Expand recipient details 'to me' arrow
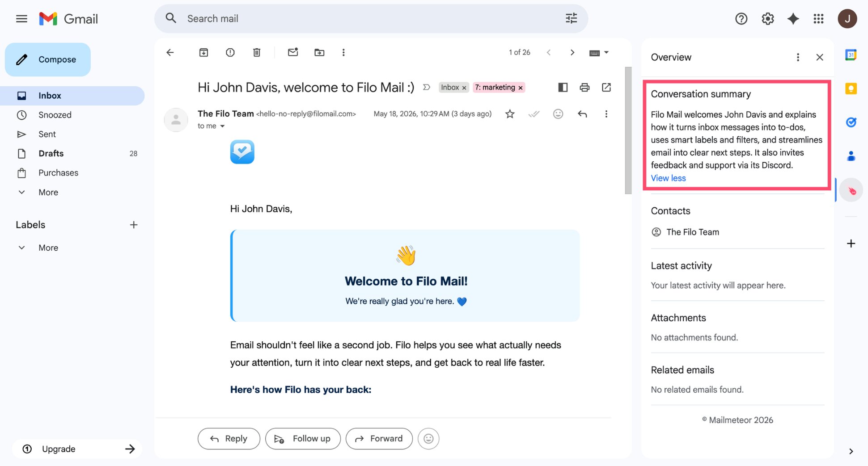The height and width of the screenshot is (466, 868). tap(222, 126)
